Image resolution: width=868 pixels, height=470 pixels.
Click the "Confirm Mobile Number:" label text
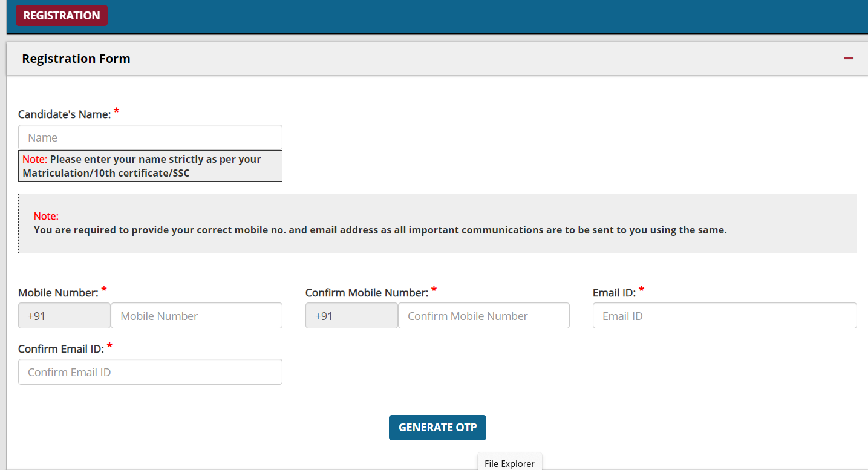[367, 293]
